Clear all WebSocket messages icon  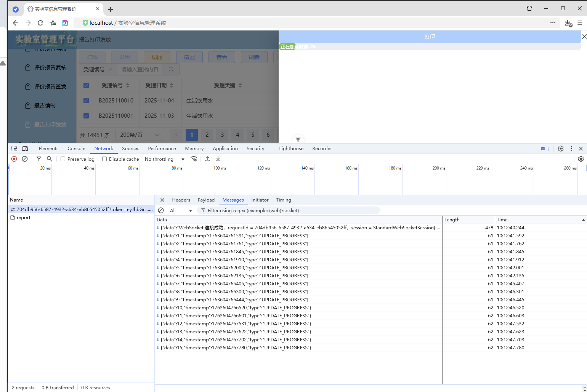(161, 210)
